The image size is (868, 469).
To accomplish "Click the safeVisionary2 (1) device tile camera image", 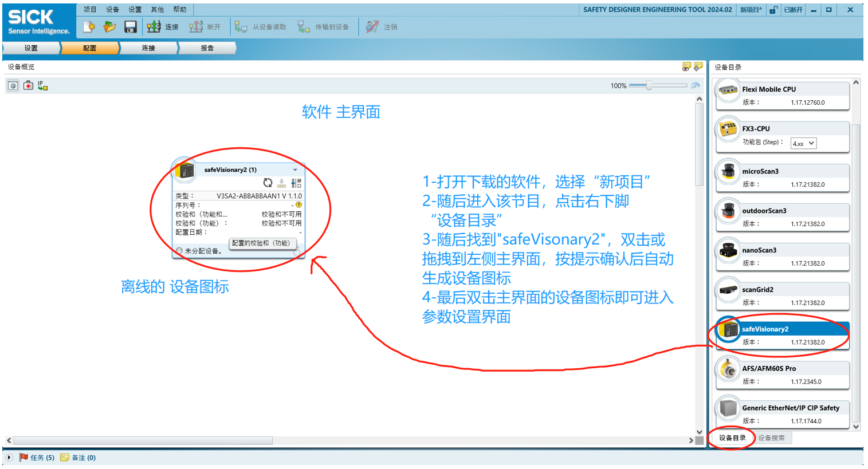I will pos(184,170).
